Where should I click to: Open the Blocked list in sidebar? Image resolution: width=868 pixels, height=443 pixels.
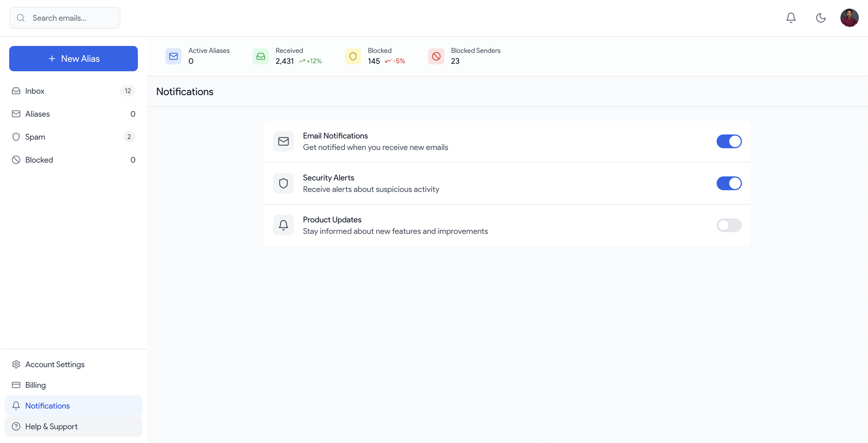pos(74,160)
